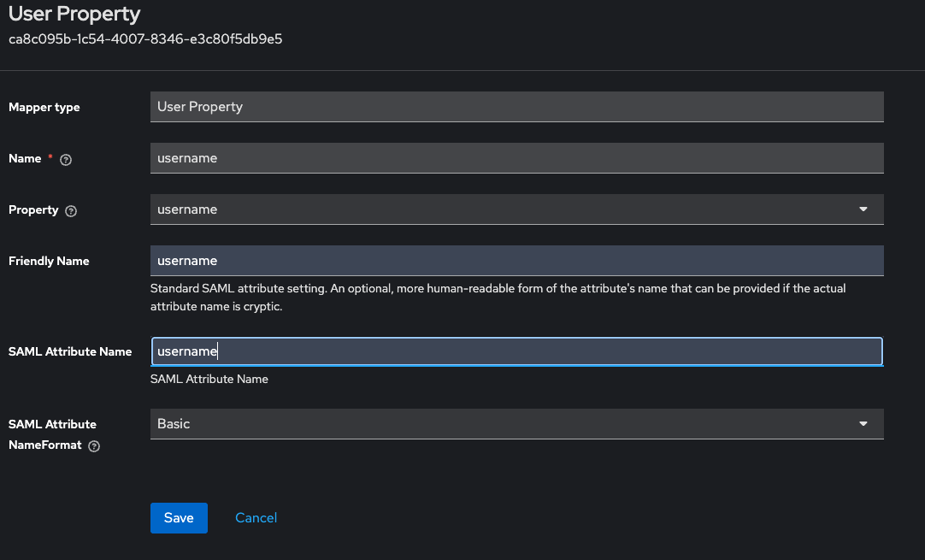Open the Property dropdown showing username

516,209
